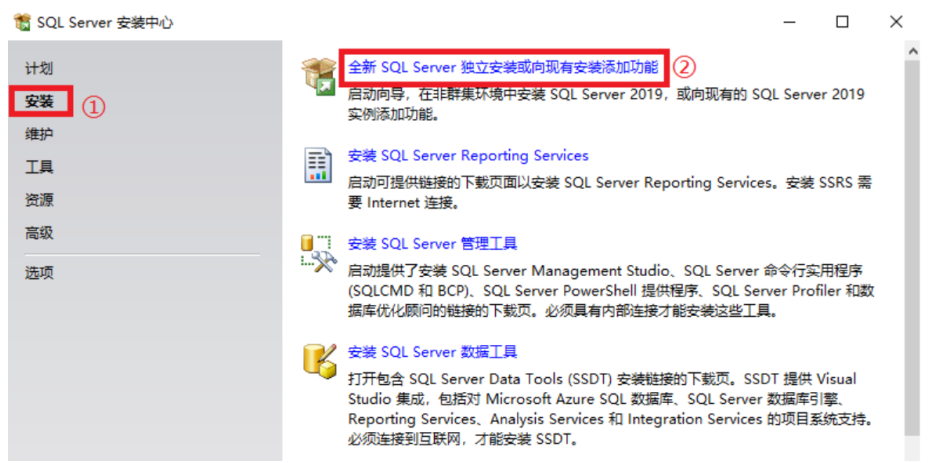Minimize the SQL Server 安装中心 window
This screenshot has height=463, width=929.
pyautogui.click(x=789, y=22)
